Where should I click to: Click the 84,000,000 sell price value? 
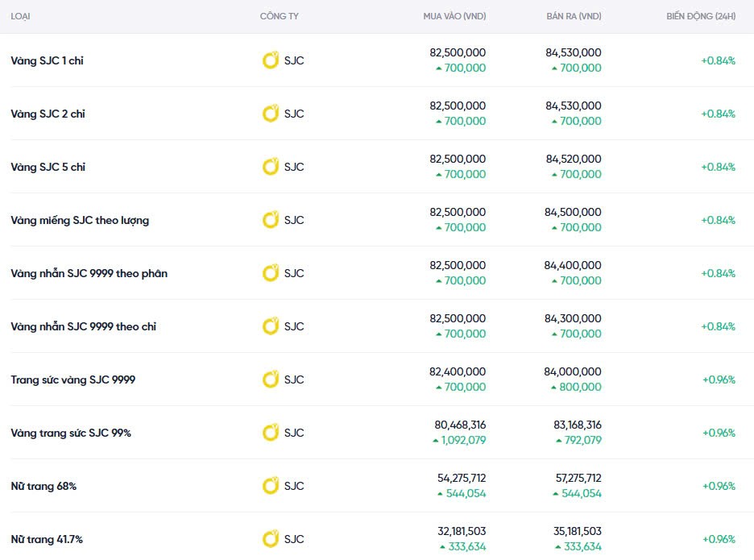pyautogui.click(x=573, y=371)
